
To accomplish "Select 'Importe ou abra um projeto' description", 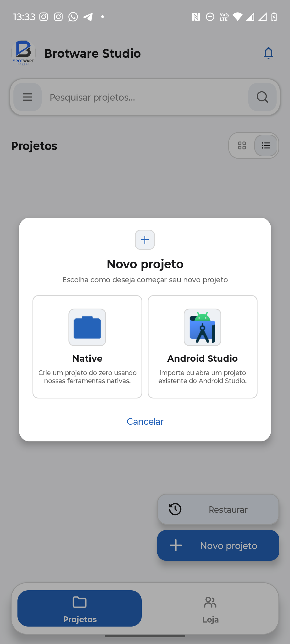I will coord(202,377).
